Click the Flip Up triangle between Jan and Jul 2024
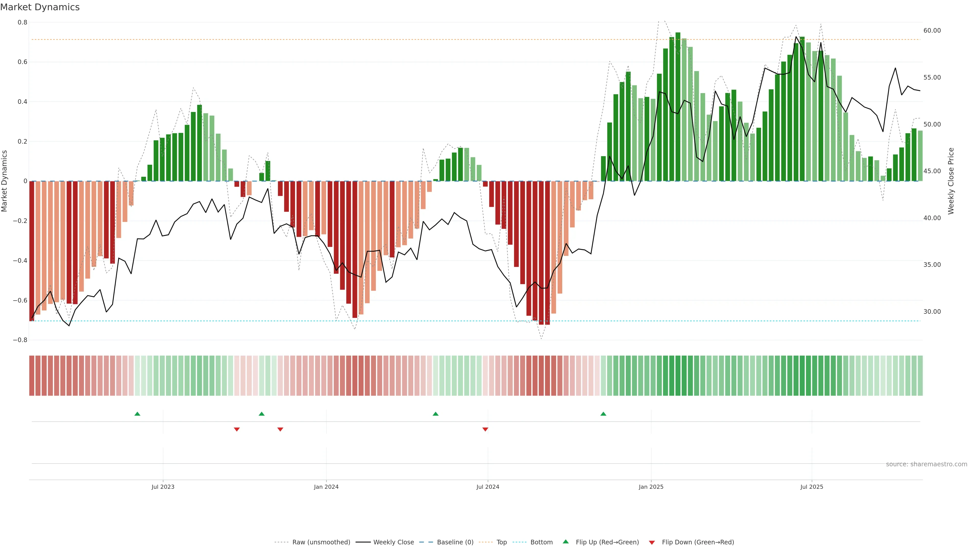The height and width of the screenshot is (551, 980). (x=436, y=414)
